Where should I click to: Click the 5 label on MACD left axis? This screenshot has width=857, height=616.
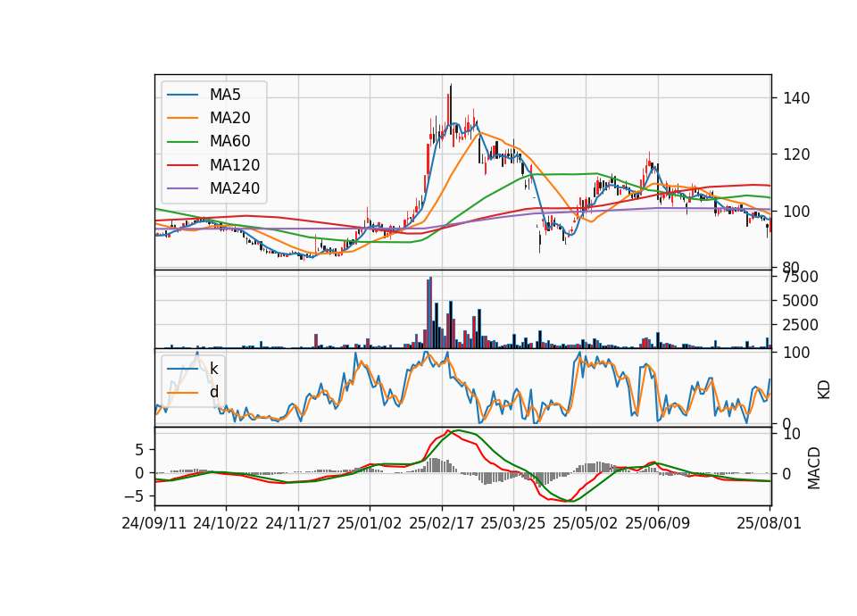tap(139, 450)
